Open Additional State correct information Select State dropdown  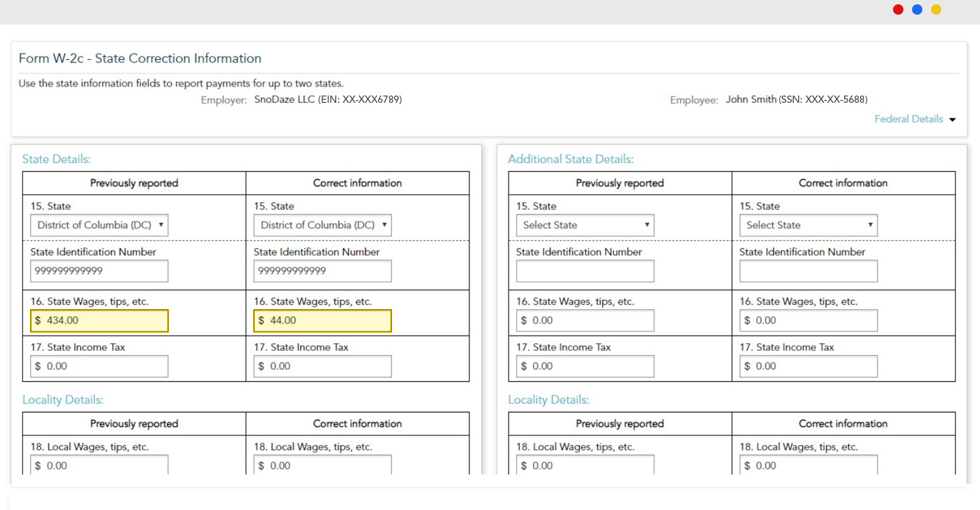[x=808, y=225]
